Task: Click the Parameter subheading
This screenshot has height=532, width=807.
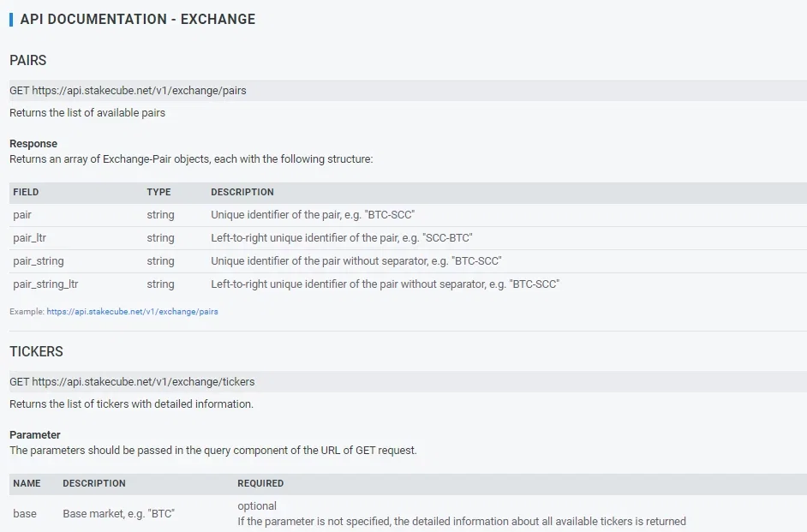Action: coord(35,434)
